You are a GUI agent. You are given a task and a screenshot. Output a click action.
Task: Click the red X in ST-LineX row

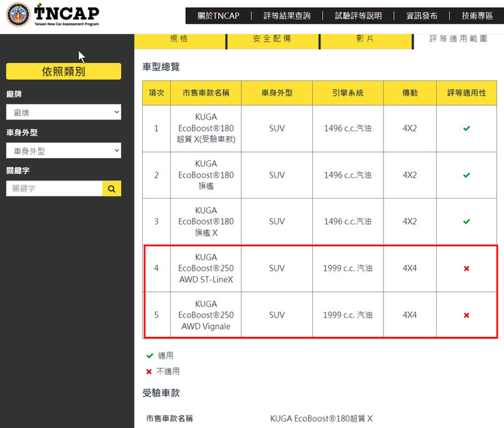tap(466, 269)
